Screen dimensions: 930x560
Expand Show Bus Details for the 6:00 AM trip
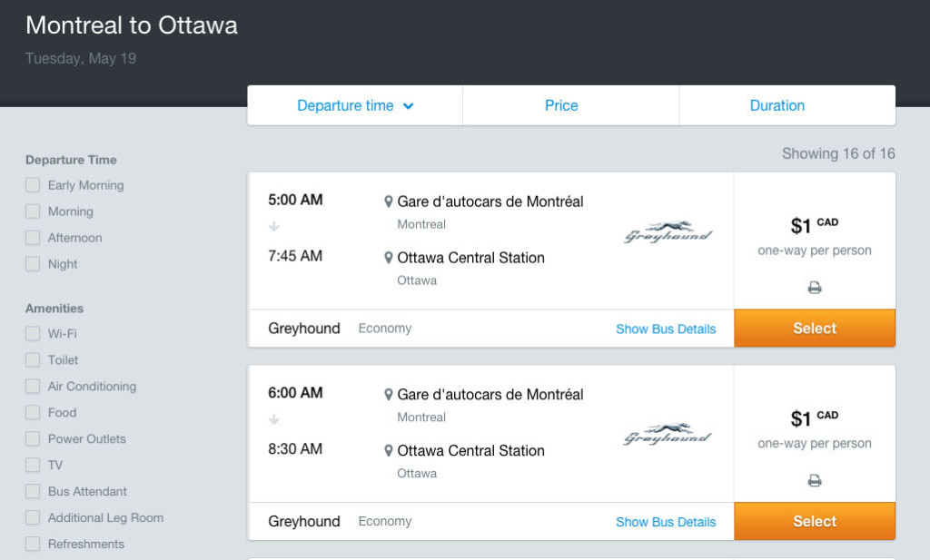click(666, 522)
